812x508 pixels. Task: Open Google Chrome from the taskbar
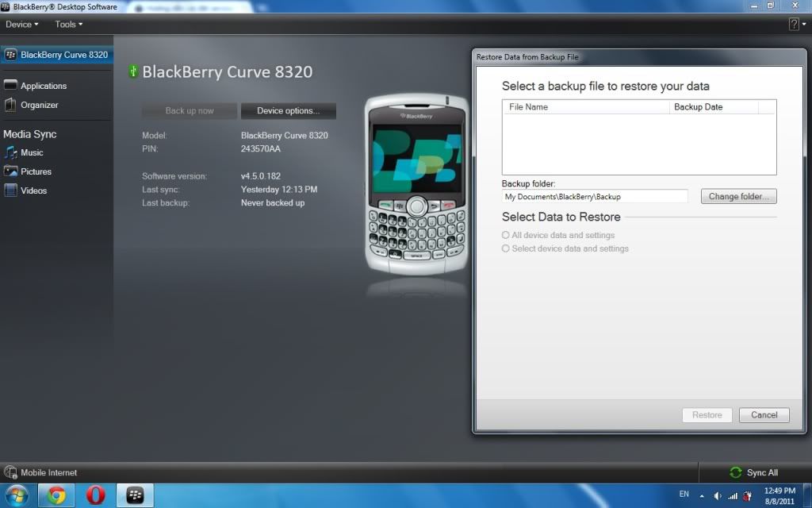56,495
